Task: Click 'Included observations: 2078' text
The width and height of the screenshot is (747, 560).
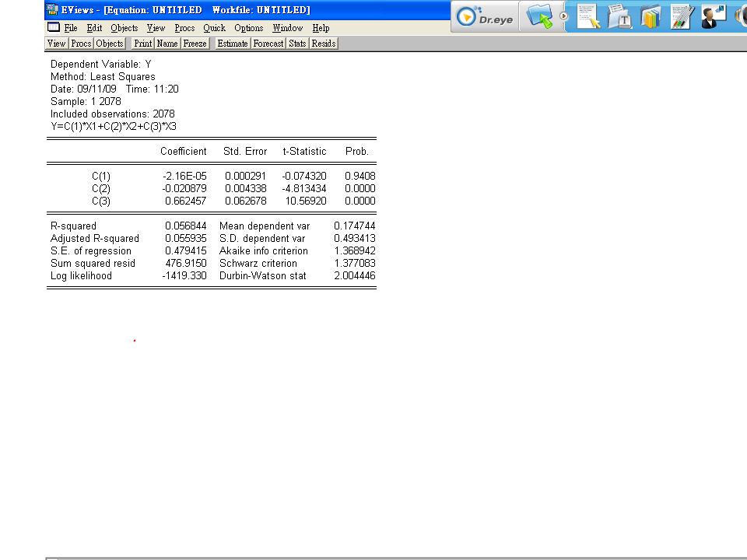Action: tap(112, 114)
